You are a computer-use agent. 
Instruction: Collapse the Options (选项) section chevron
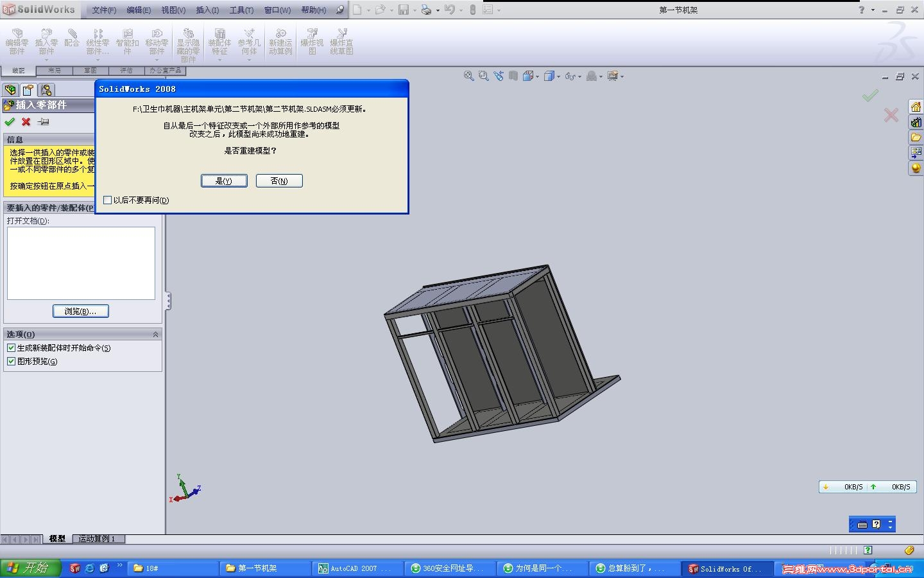tap(155, 335)
